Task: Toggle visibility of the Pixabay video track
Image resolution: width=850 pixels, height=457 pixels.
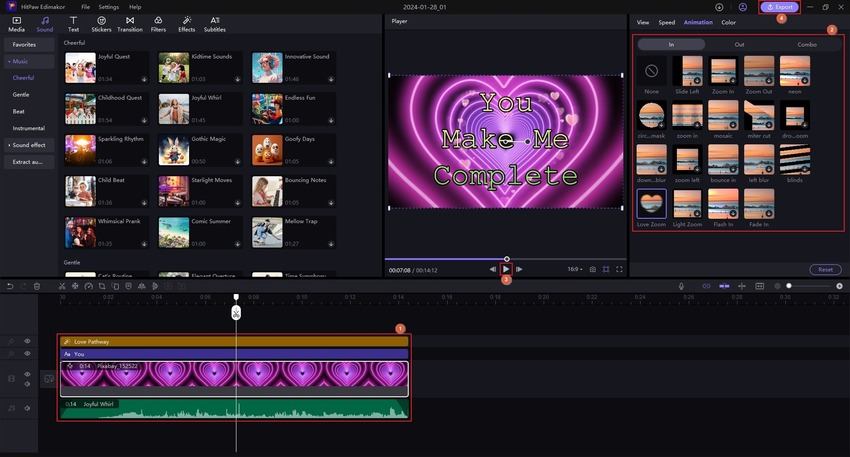Action: (27, 374)
